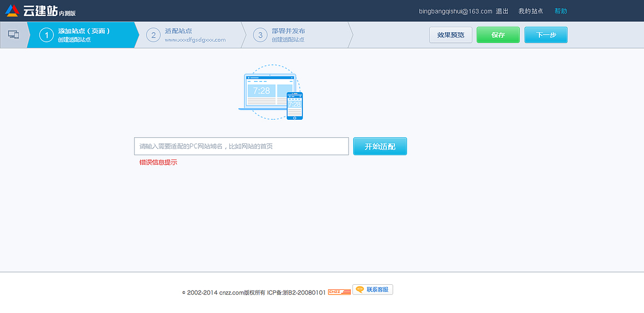Click the red 错误信息提示 text

158,162
